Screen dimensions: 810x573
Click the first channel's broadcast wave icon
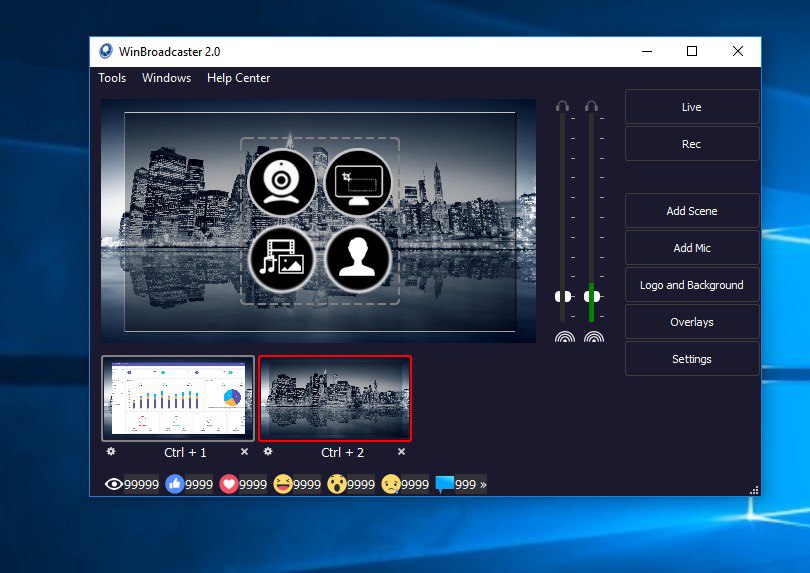[x=565, y=337]
